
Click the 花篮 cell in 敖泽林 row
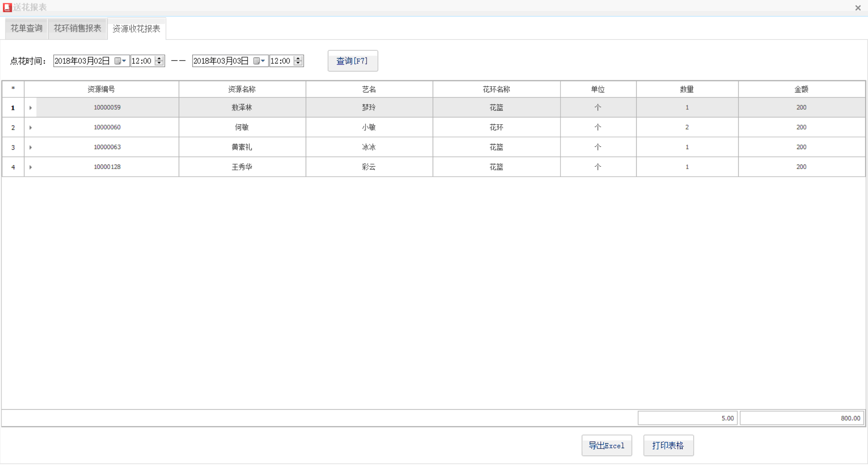tap(497, 107)
